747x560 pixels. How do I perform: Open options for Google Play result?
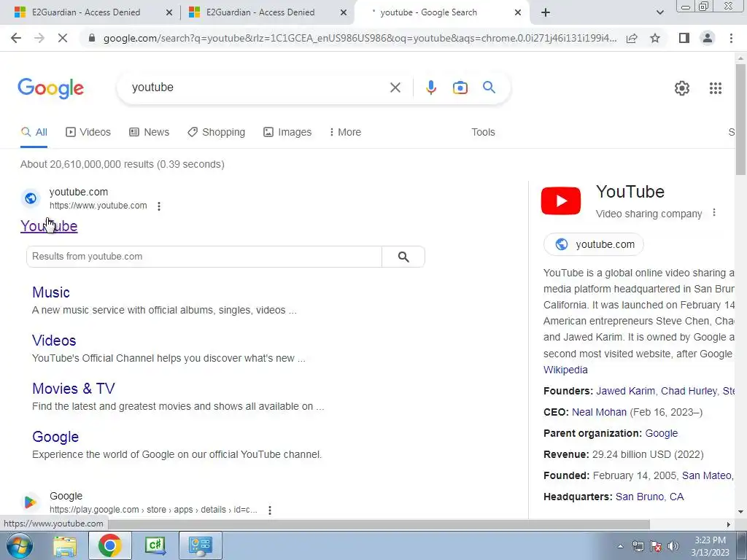[270, 510]
